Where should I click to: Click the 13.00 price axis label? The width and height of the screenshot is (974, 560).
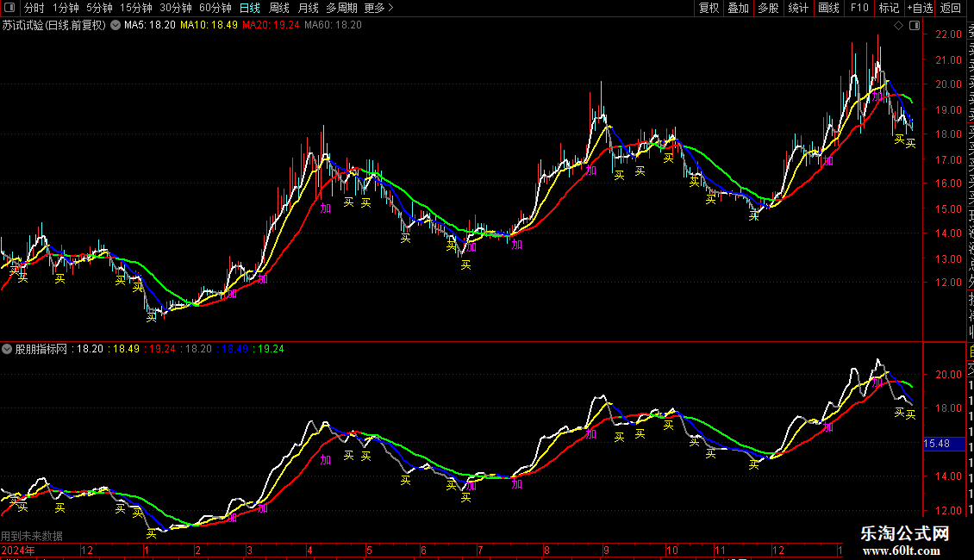[x=948, y=258]
